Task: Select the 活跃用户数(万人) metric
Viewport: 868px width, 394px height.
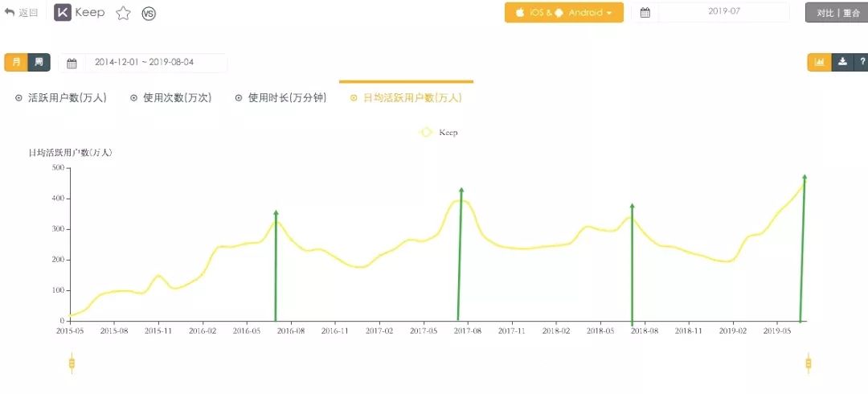Action: pos(60,98)
